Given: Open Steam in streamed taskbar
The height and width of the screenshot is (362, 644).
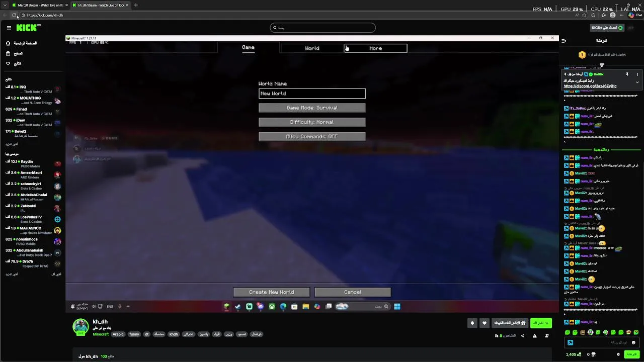Looking at the screenshot, I should [x=238, y=306].
